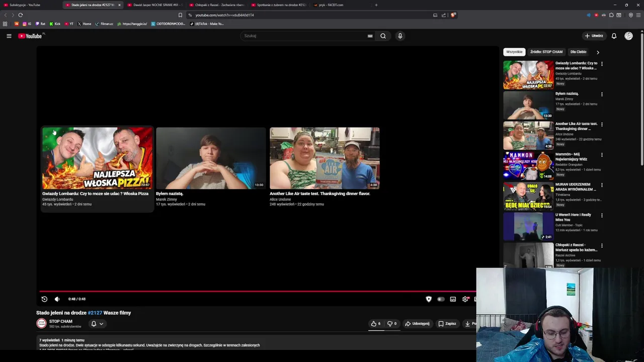Open the Kick bookmark
The width and height of the screenshot is (644, 362).
pyautogui.click(x=55, y=24)
